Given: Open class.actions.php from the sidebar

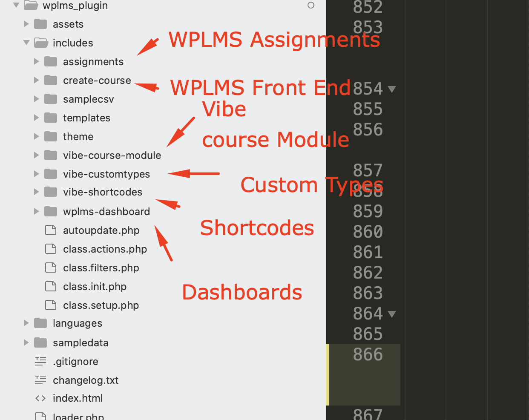Looking at the screenshot, I should (105, 249).
